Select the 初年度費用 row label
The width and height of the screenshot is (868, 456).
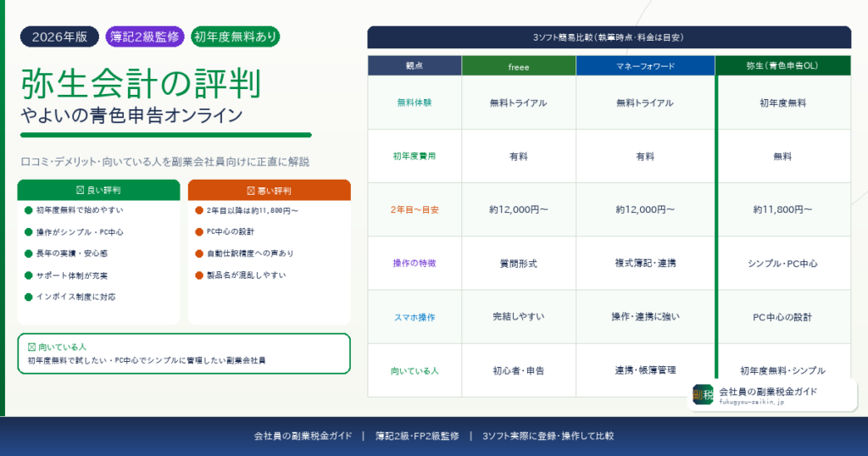coord(414,156)
